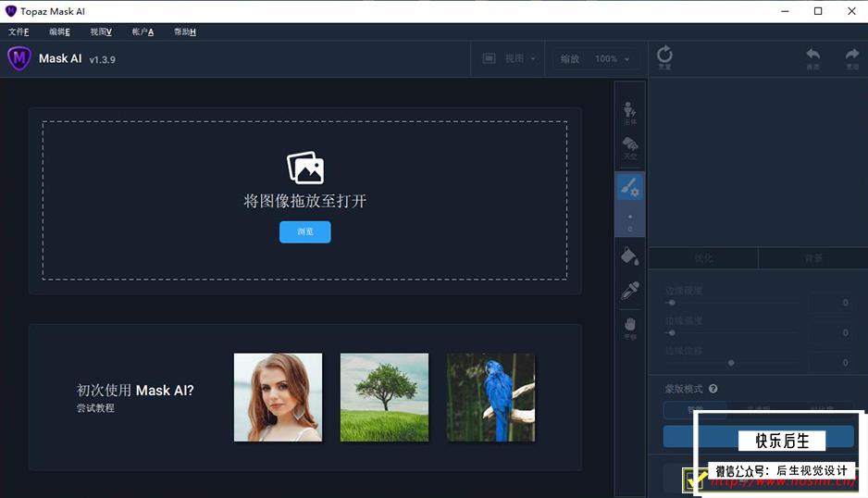Switch to the left refine tab
The height and width of the screenshot is (498, 868).
703,258
